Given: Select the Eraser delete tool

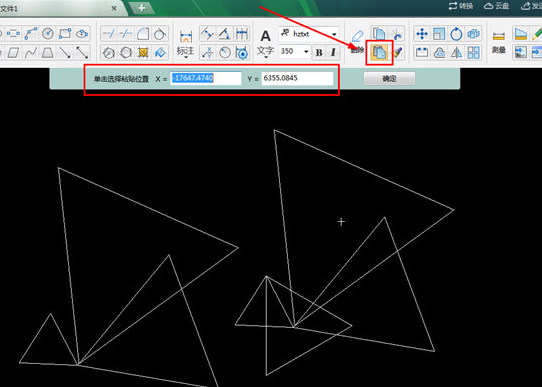Looking at the screenshot, I should click(357, 36).
